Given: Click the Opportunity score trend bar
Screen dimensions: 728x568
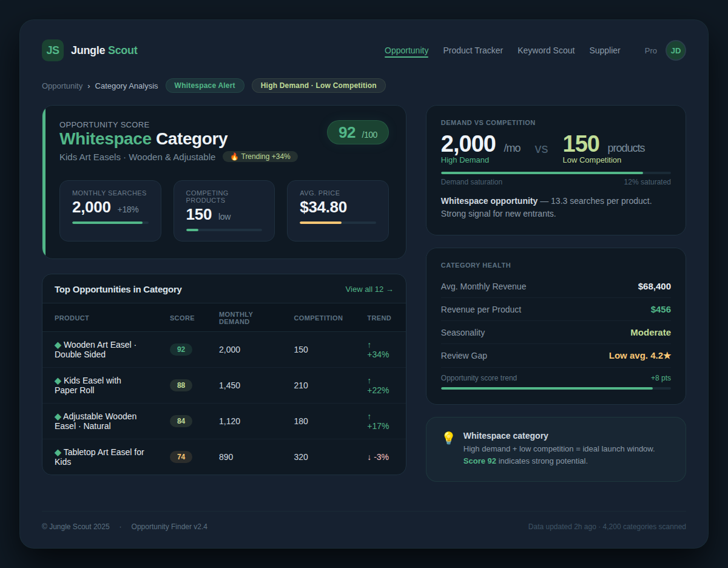Looking at the screenshot, I should point(556,388).
